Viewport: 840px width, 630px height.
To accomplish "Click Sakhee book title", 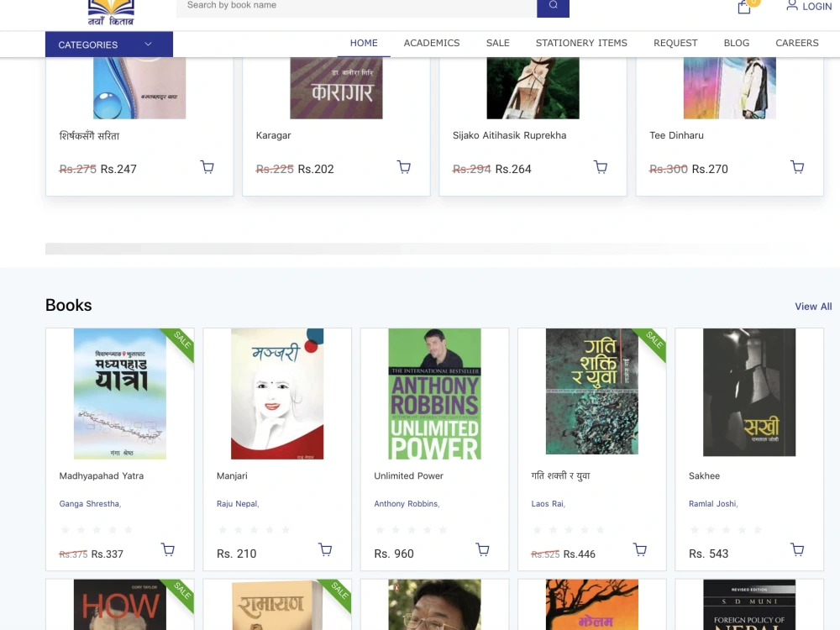I will click(x=704, y=475).
